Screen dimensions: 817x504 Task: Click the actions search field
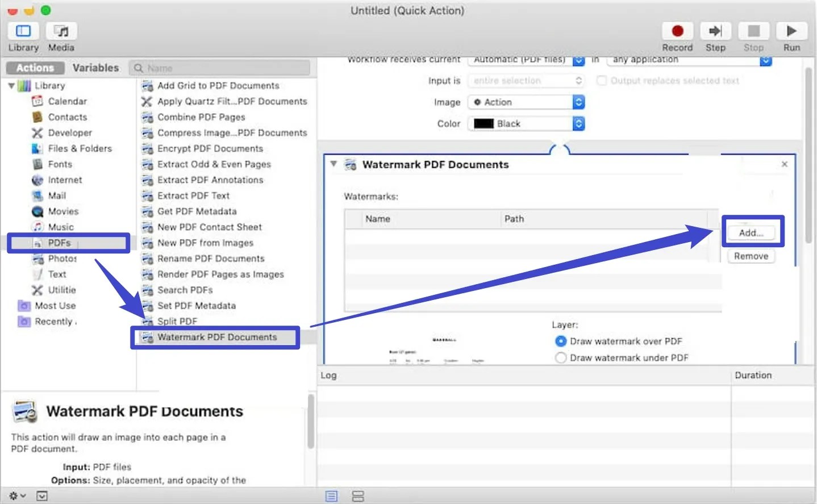pyautogui.click(x=220, y=68)
